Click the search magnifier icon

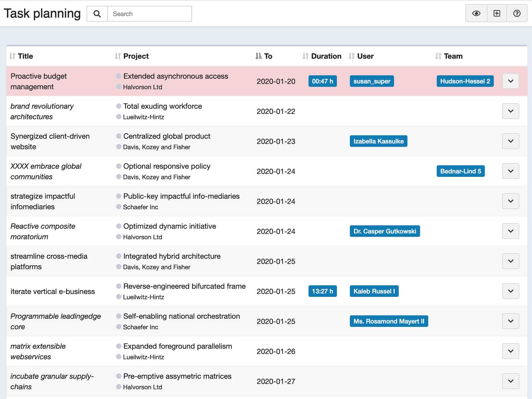[97, 14]
